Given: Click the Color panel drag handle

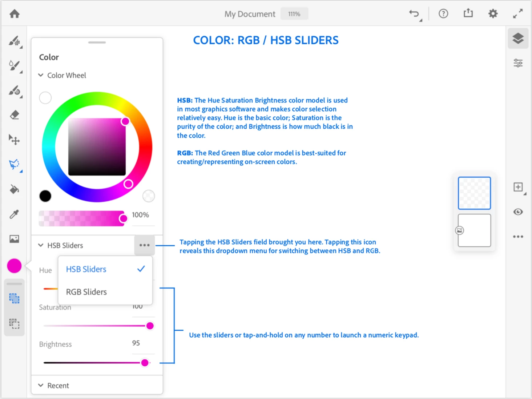Looking at the screenshot, I should pyautogui.click(x=97, y=43).
